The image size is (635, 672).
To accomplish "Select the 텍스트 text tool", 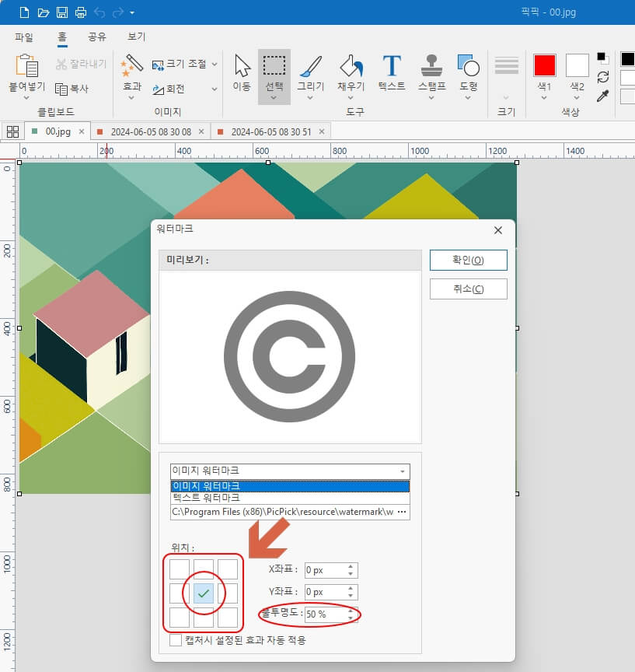I will (x=392, y=73).
